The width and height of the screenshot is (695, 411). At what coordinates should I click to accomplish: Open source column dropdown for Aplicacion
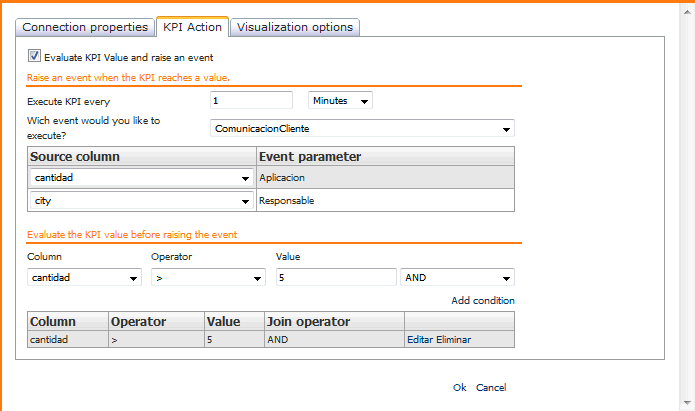click(140, 177)
